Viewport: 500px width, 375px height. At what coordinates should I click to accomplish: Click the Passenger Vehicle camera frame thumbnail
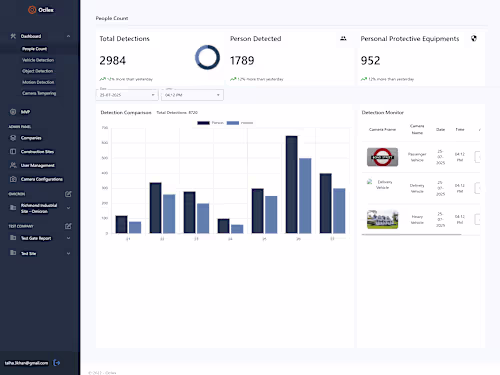coord(382,157)
